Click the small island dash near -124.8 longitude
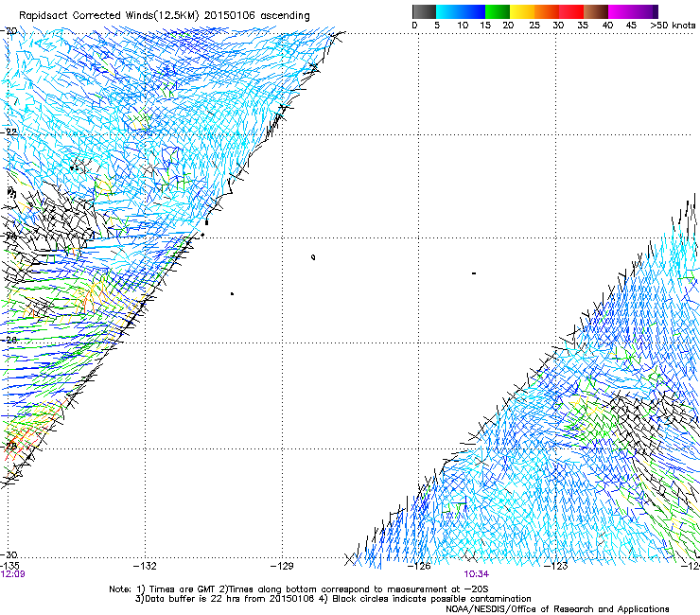Screen dimensions: 700x615 point(474,272)
